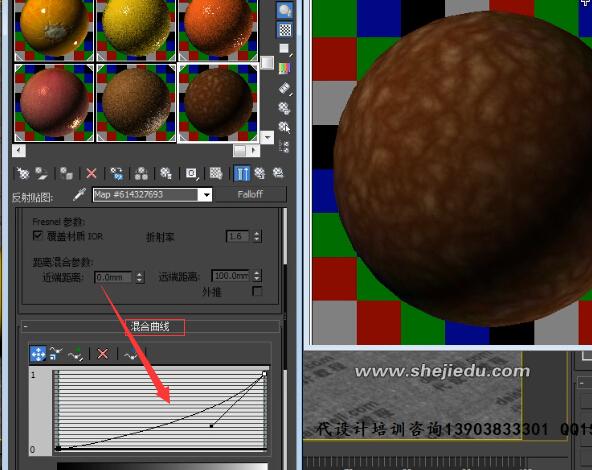Viewport: 592px width, 470px height.
Task: Click the sample type sphere icon
Action: coord(285,10)
